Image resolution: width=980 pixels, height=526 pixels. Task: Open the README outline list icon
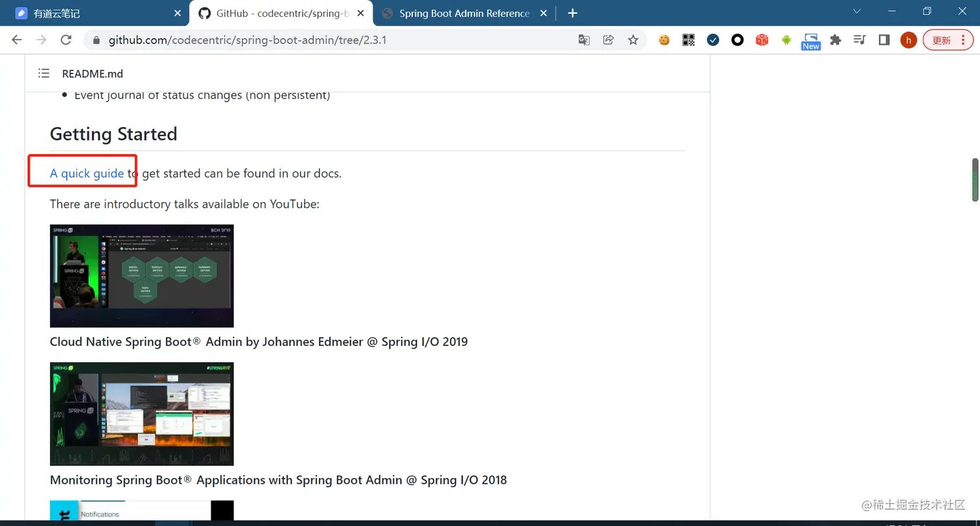click(x=43, y=73)
